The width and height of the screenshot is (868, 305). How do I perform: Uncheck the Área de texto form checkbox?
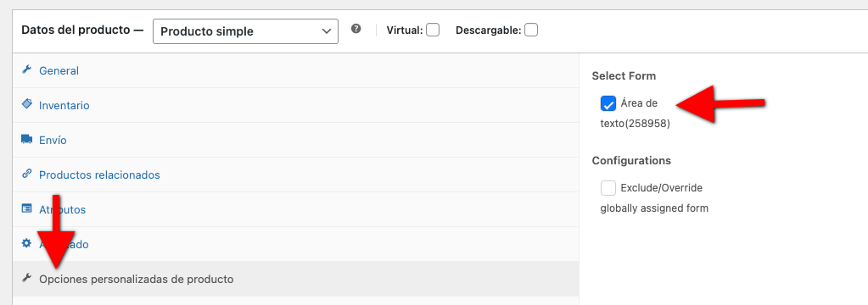(608, 103)
